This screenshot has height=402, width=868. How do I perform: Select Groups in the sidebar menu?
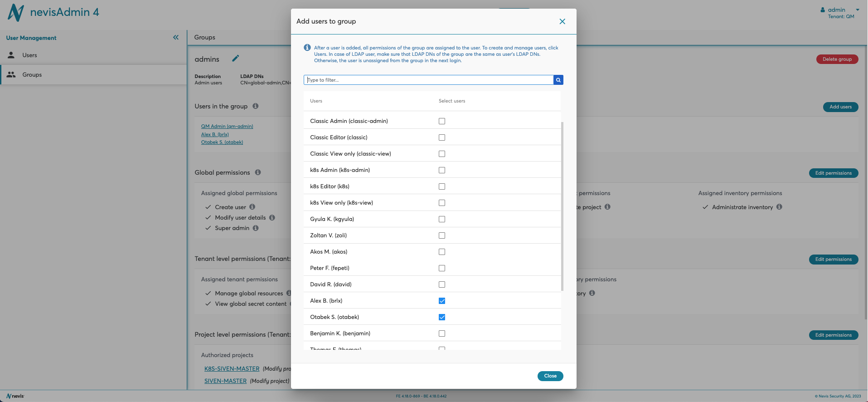(x=32, y=75)
